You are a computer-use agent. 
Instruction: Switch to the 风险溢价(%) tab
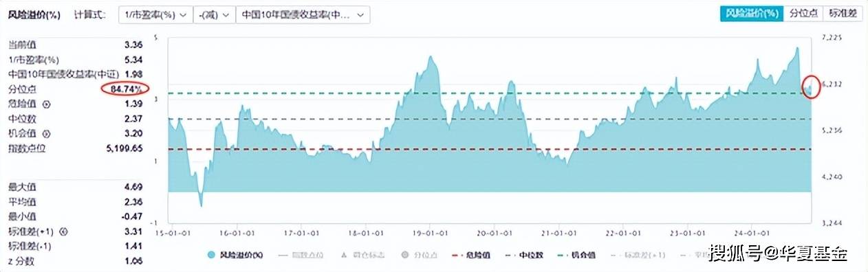pyautogui.click(x=752, y=13)
